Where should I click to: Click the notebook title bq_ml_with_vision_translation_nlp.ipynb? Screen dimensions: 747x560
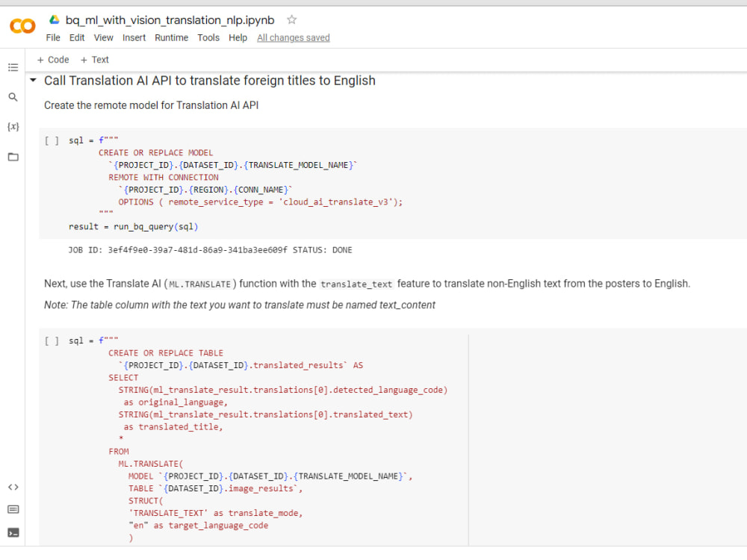[x=170, y=20]
